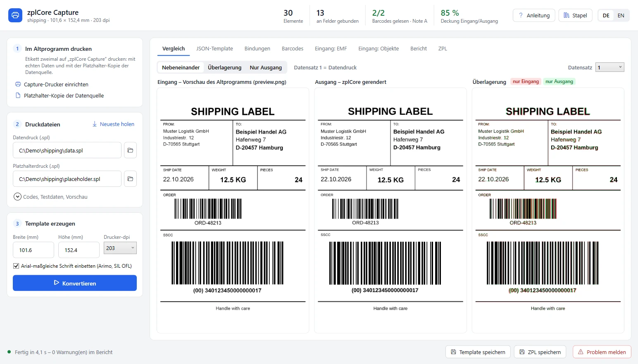
Task: Click the Datendruck path field
Action: pos(67,150)
